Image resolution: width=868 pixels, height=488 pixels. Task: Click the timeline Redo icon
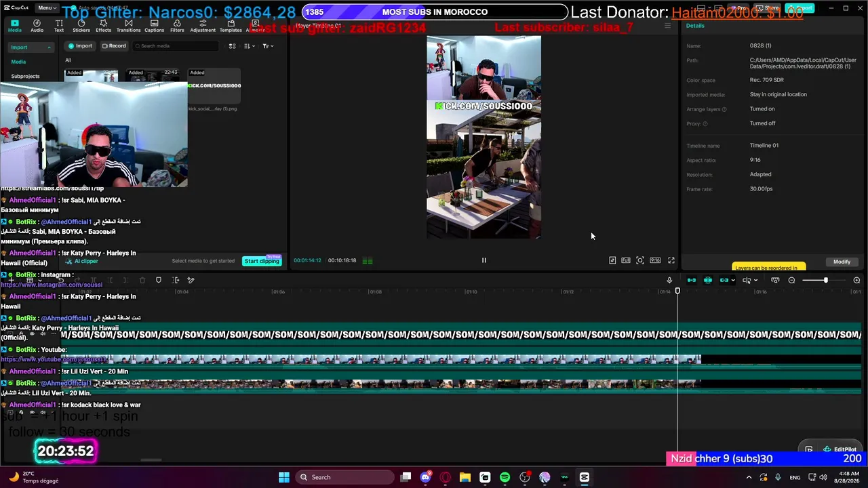pos(77,280)
